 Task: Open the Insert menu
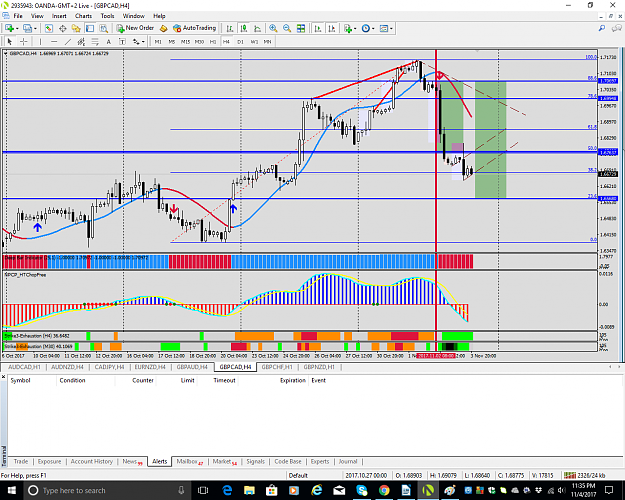coord(59,16)
